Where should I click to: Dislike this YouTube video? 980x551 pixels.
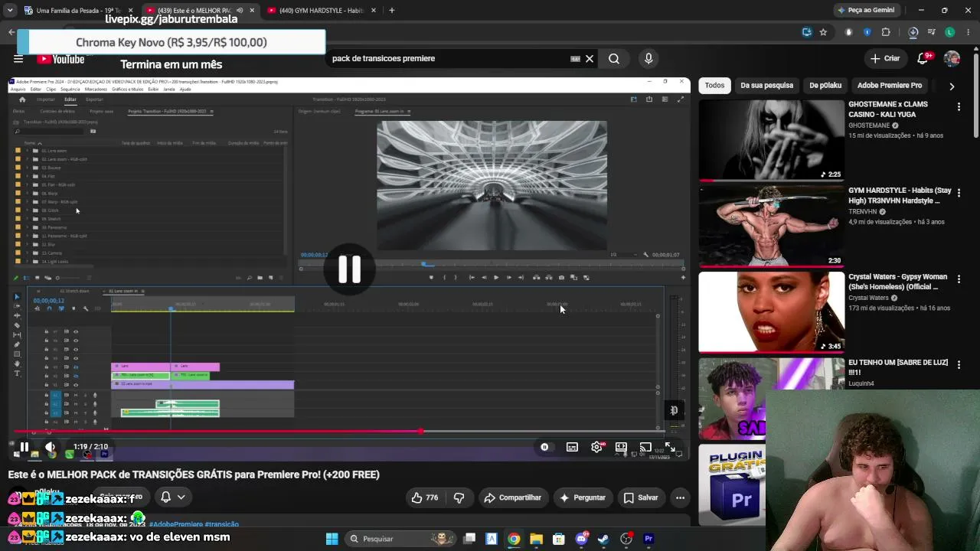click(x=459, y=497)
